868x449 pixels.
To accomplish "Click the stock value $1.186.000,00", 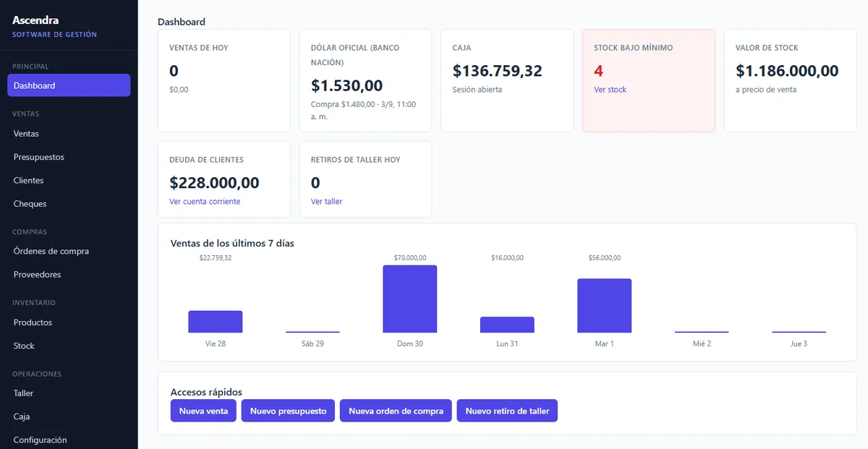I will [787, 71].
